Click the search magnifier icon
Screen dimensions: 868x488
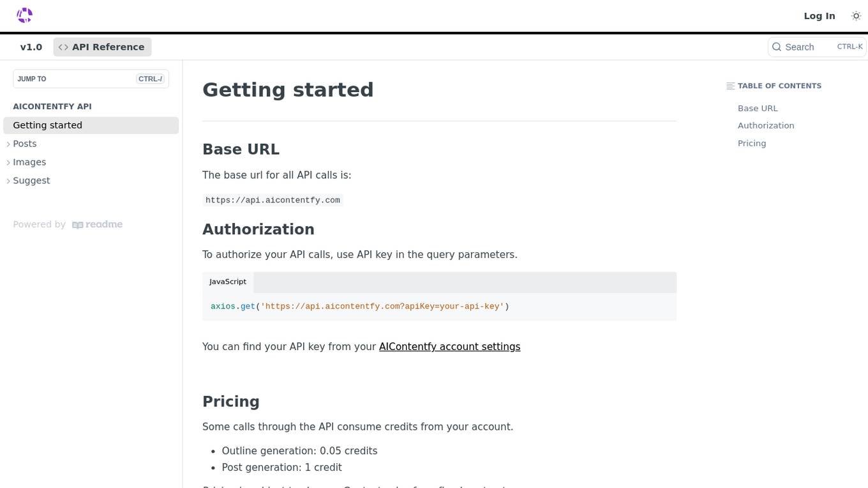pyautogui.click(x=777, y=47)
